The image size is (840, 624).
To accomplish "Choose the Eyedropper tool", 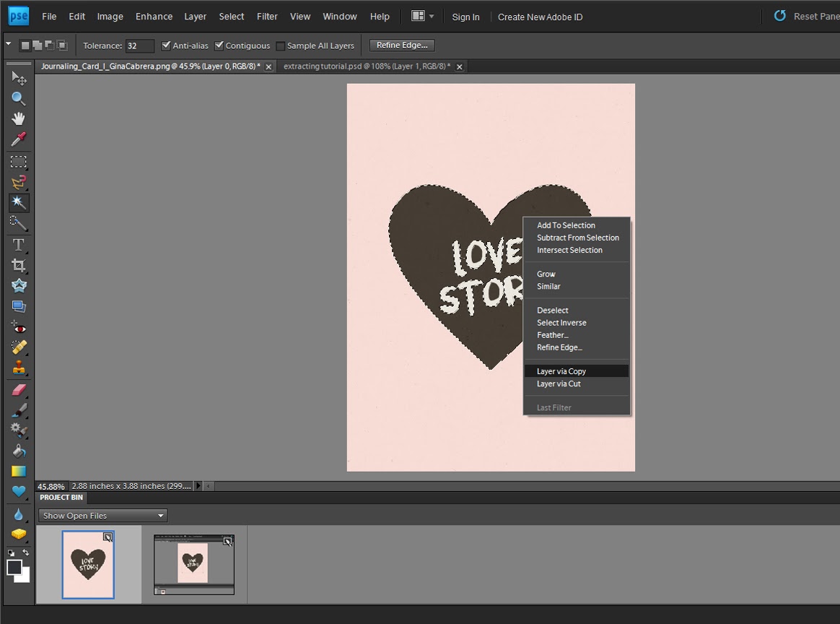I will (x=19, y=139).
